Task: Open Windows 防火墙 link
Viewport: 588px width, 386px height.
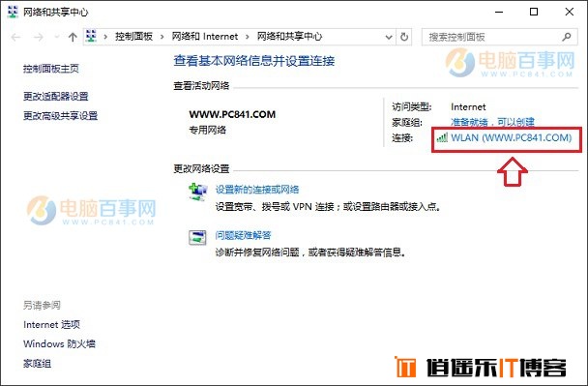Action: click(59, 343)
